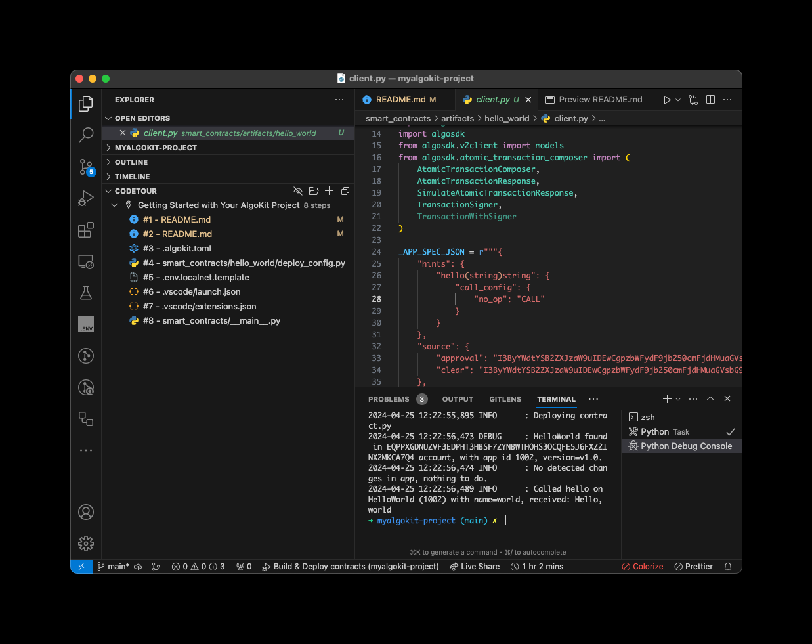
Task: Open the new terminal launch profile dropdown
Action: pyautogui.click(x=678, y=399)
